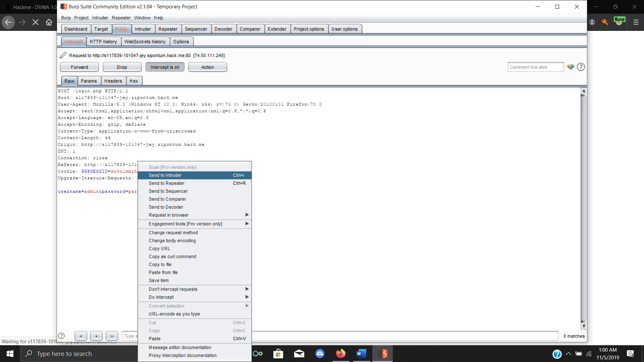Select Send to Intruder

(x=195, y=175)
